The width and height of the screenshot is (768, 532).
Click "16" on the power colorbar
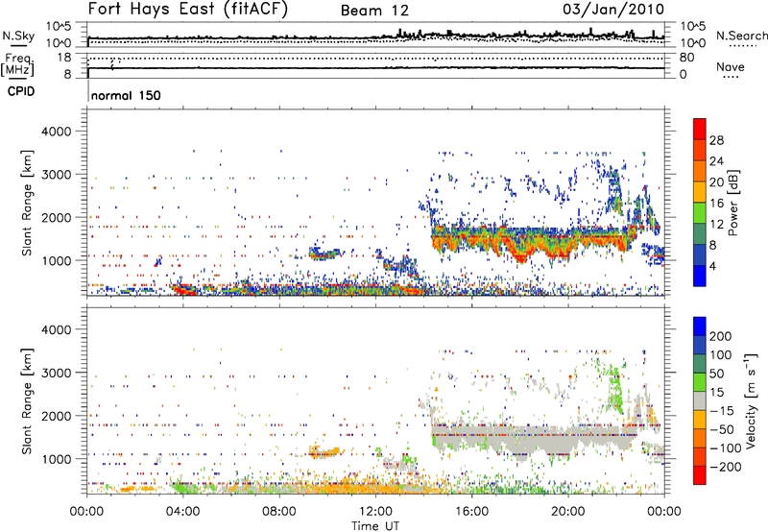click(x=716, y=204)
